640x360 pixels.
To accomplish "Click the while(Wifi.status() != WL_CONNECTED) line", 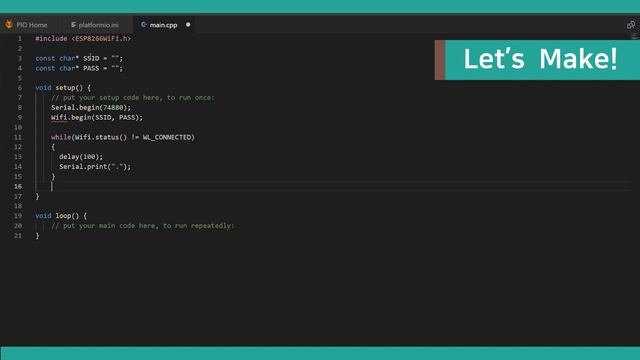I will 123,137.
